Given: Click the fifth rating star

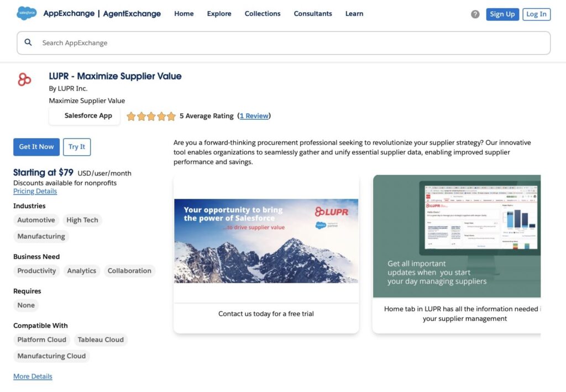Looking at the screenshot, I should 171,116.
